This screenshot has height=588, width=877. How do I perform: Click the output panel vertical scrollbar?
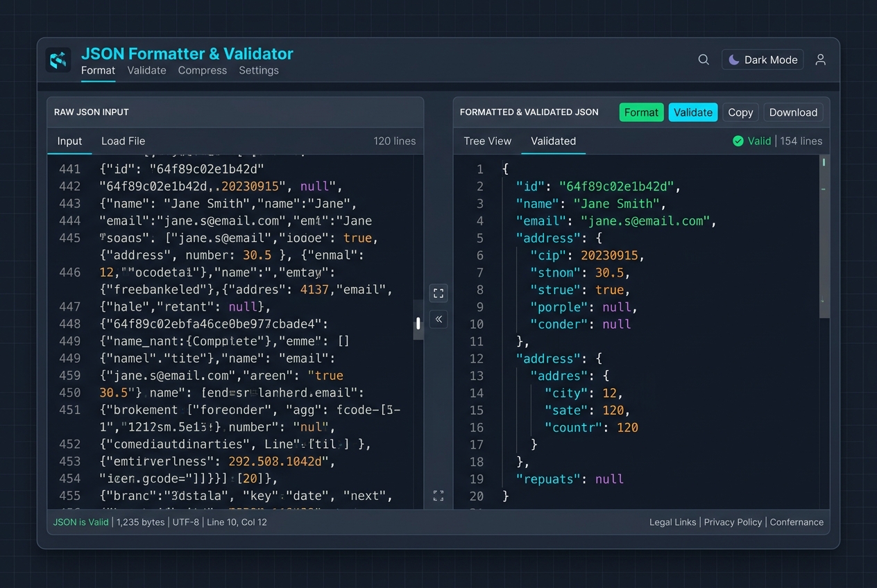click(824, 236)
